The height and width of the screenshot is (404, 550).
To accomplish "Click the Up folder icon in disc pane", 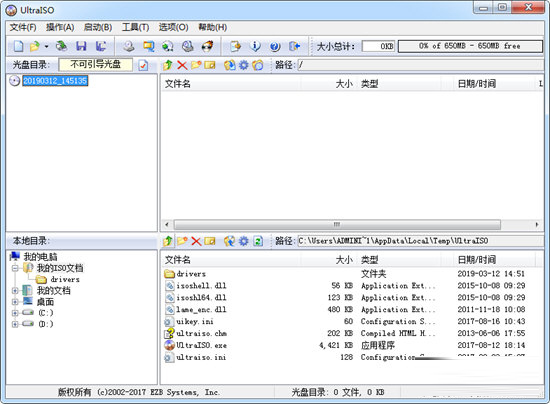I will tap(168, 65).
